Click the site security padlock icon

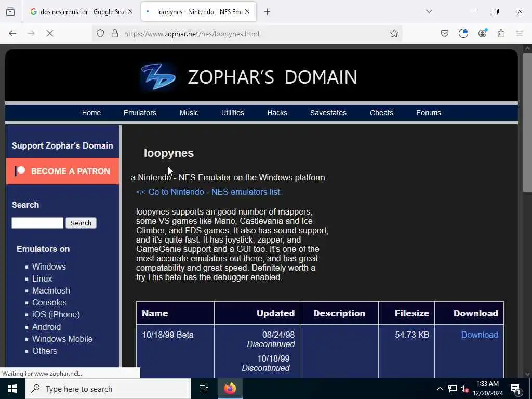(115, 33)
